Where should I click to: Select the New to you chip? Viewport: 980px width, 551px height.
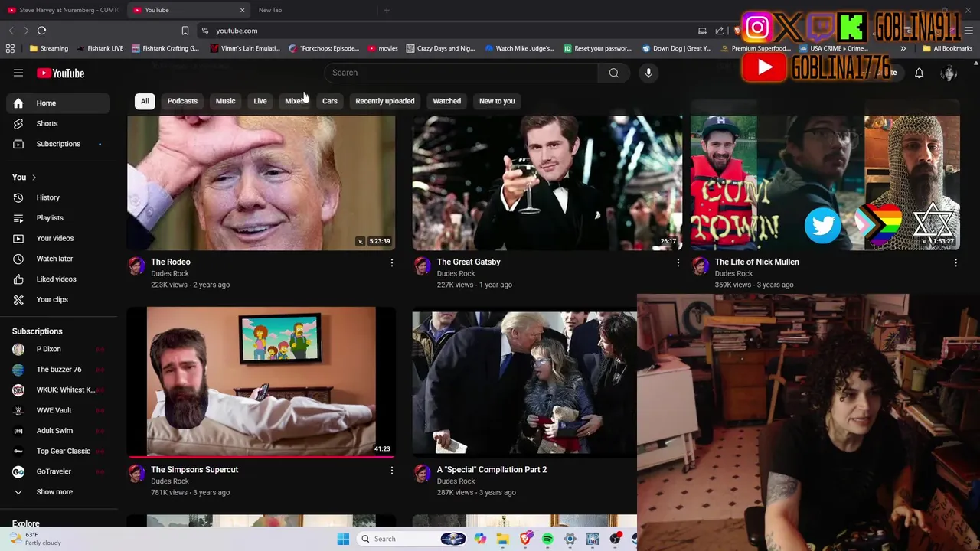(x=497, y=101)
